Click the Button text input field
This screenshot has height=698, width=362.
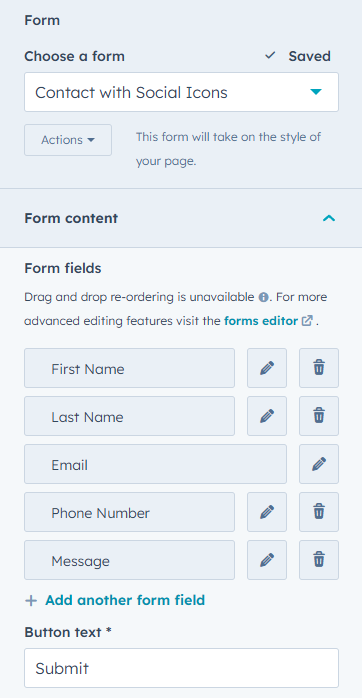pos(181,668)
